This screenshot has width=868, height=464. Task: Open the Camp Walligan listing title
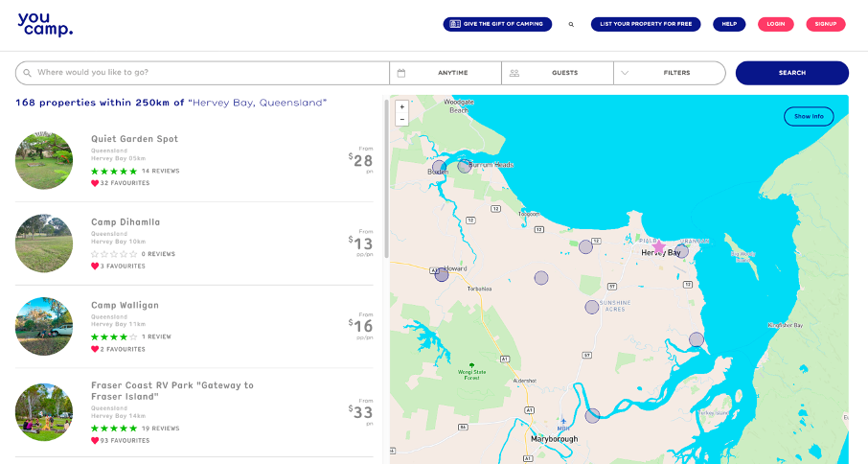click(125, 305)
